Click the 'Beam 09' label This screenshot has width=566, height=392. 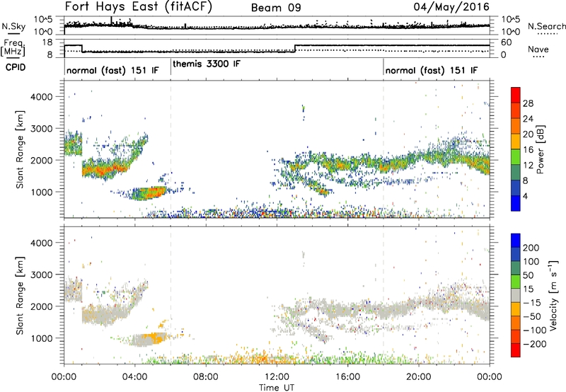(x=276, y=8)
